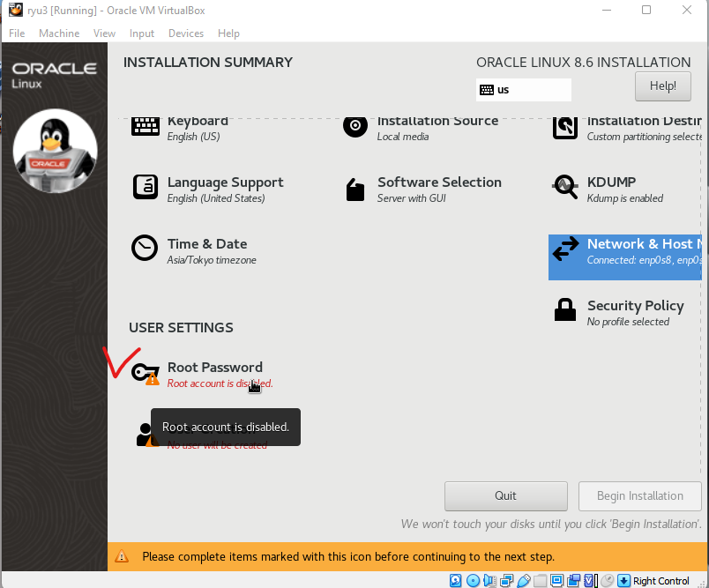Click 'English (US)' under Keyboard
Screen dimensions: 709x588
click(x=193, y=137)
